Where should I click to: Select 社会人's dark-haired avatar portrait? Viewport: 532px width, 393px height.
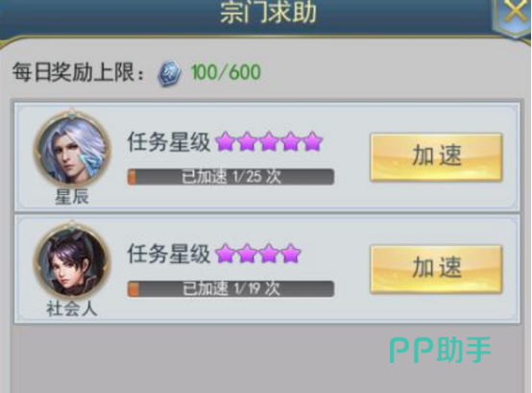tap(72, 260)
